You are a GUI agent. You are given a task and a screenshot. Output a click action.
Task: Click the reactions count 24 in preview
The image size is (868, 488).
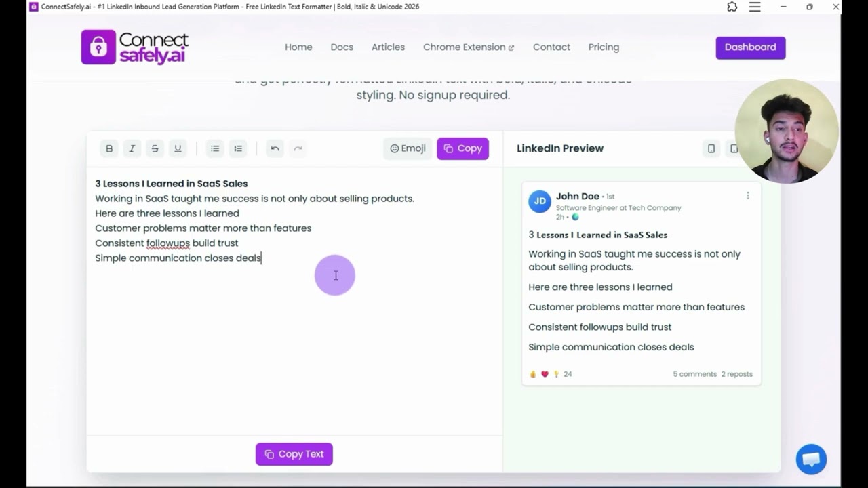pos(568,374)
